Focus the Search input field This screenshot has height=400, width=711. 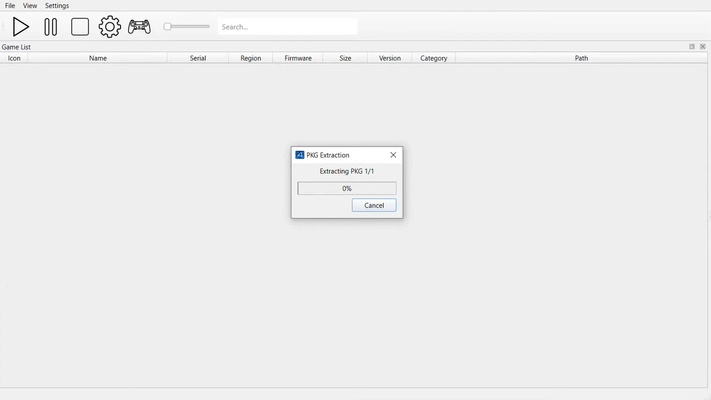point(287,27)
